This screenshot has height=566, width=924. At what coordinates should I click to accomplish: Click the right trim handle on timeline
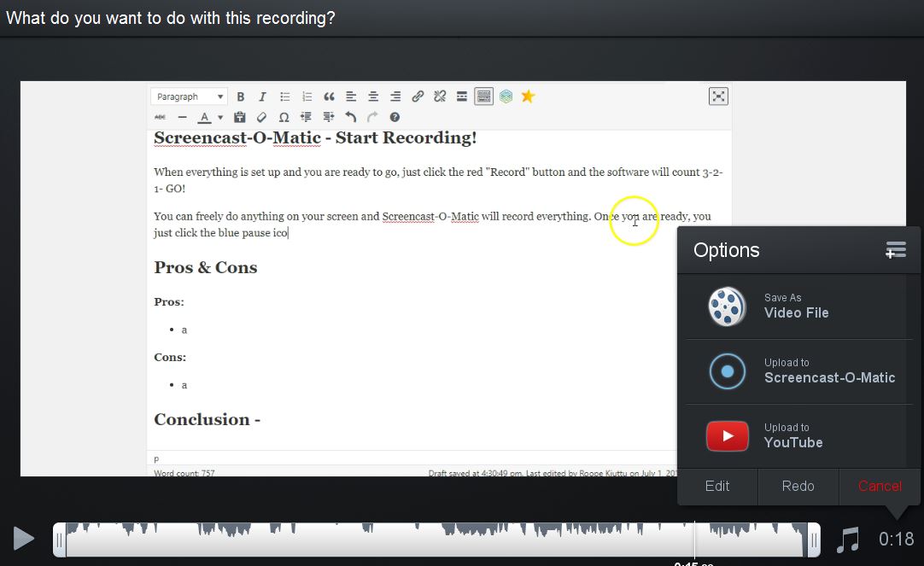click(814, 540)
